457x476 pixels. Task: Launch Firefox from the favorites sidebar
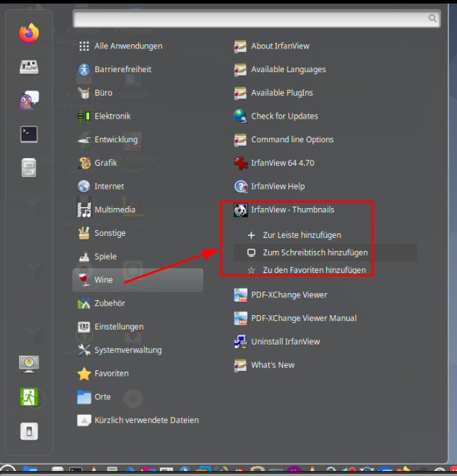click(x=29, y=33)
